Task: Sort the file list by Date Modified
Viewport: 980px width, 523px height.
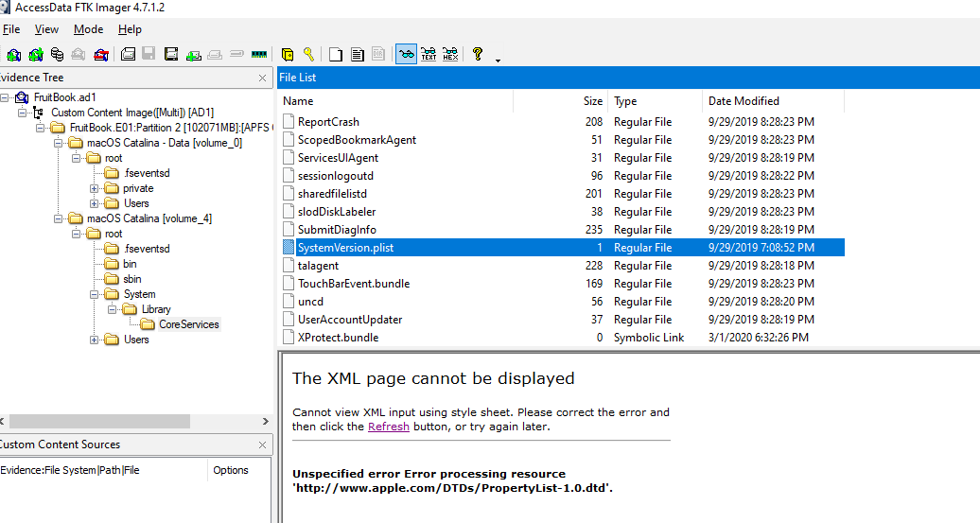Action: 744,101
